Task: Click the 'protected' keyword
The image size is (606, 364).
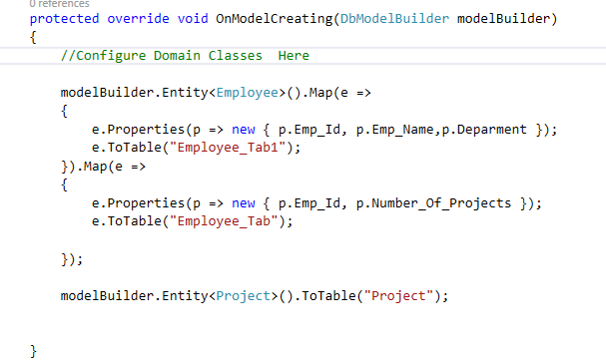Action: pos(64,19)
